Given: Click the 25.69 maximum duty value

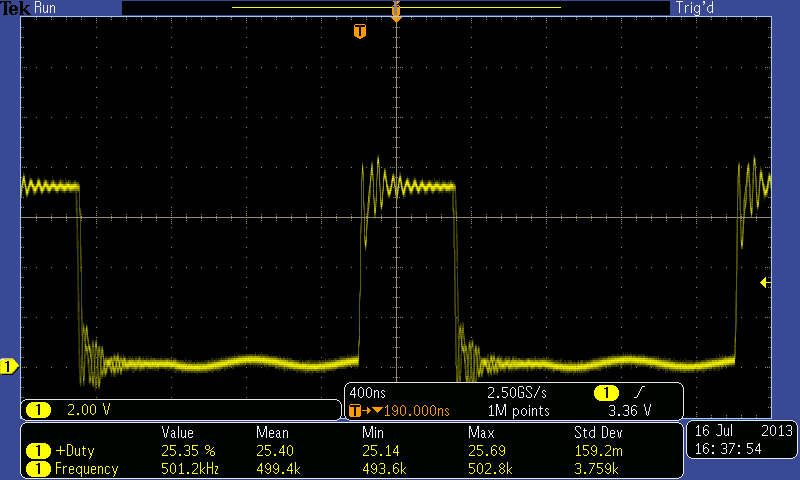Looking at the screenshot, I should coord(487,451).
